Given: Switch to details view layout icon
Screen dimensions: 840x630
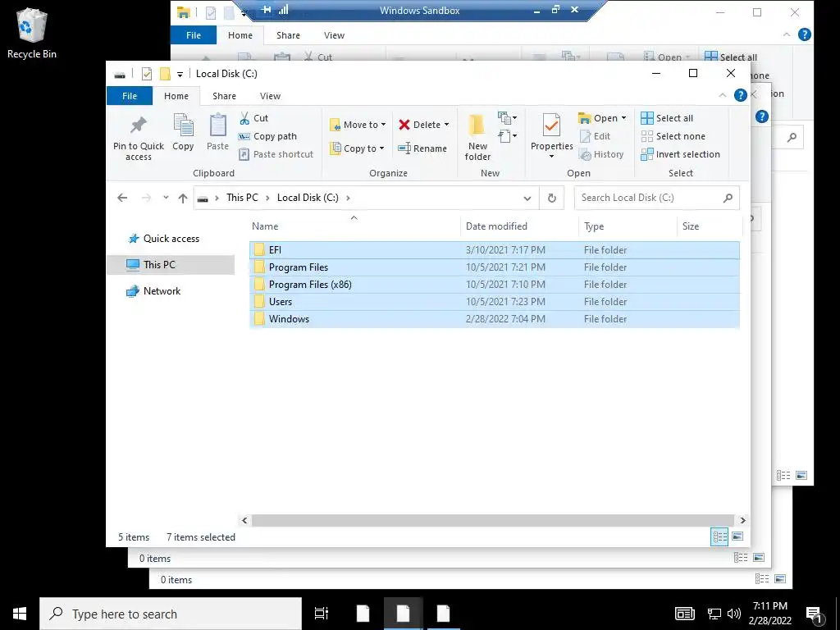Looking at the screenshot, I should tap(719, 536).
